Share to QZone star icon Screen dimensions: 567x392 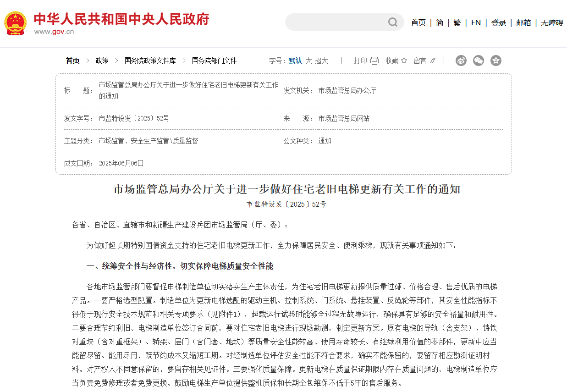pos(495,61)
